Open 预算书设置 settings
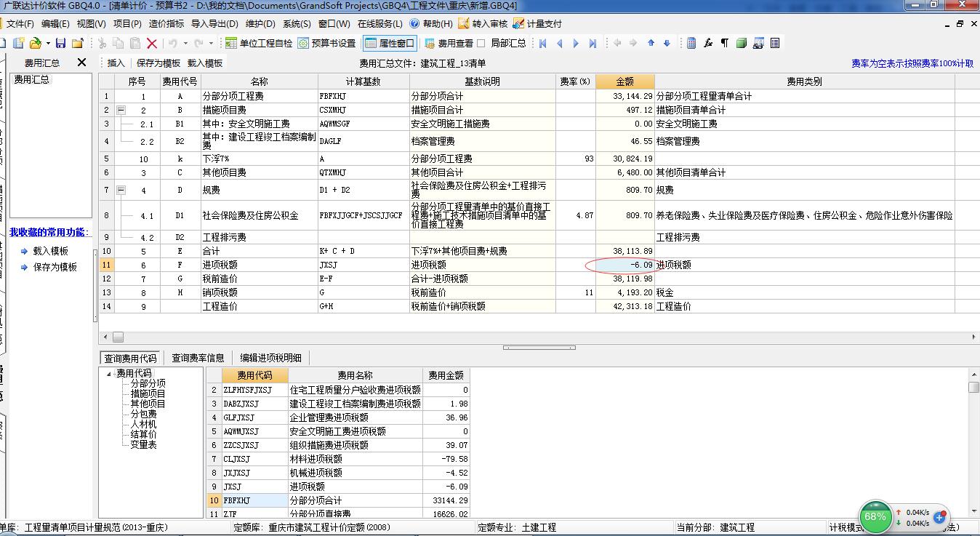 (326, 44)
